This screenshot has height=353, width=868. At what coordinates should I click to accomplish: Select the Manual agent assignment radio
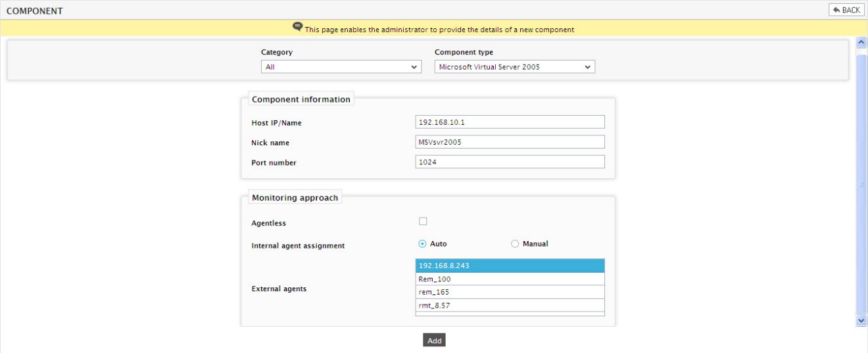(x=515, y=244)
